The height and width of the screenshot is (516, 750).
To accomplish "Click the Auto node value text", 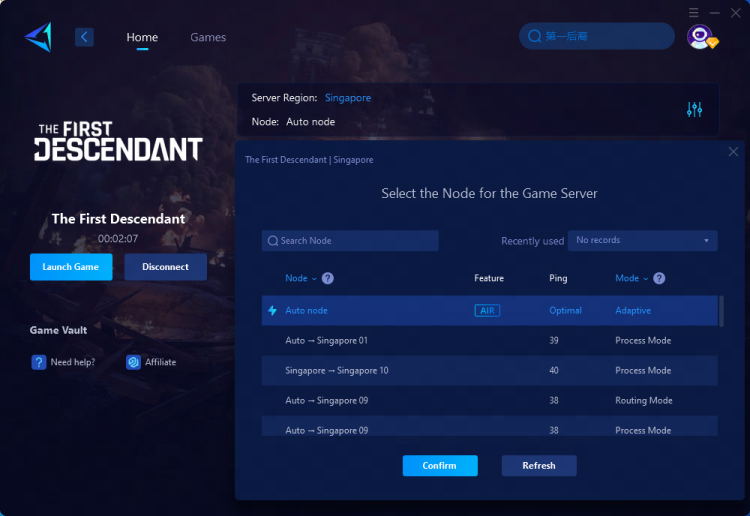I will [310, 122].
